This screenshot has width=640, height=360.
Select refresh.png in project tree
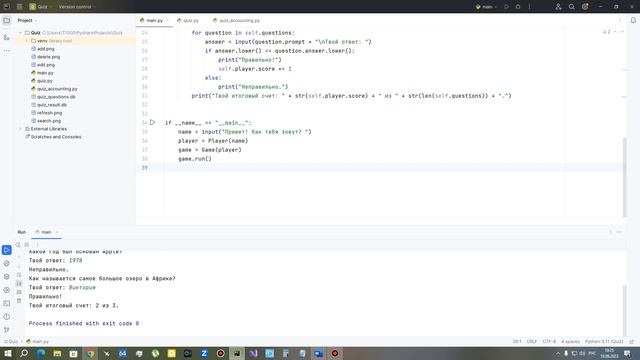coord(47,113)
